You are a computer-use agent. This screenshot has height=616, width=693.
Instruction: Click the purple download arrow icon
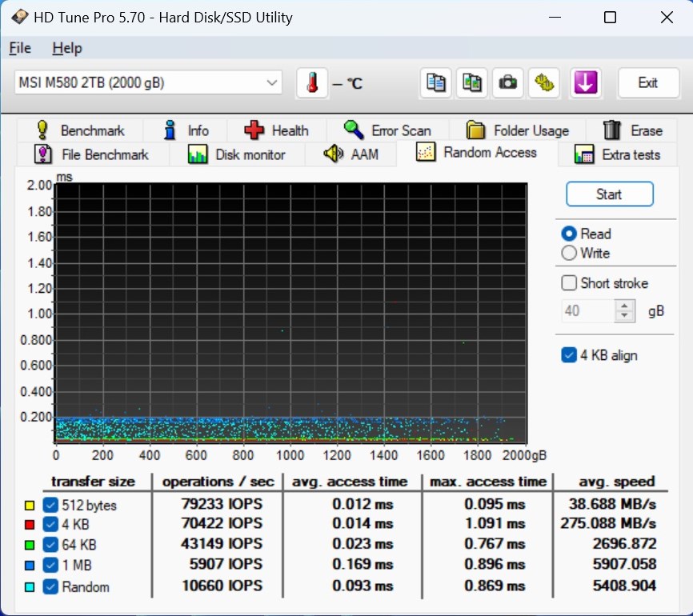(586, 82)
